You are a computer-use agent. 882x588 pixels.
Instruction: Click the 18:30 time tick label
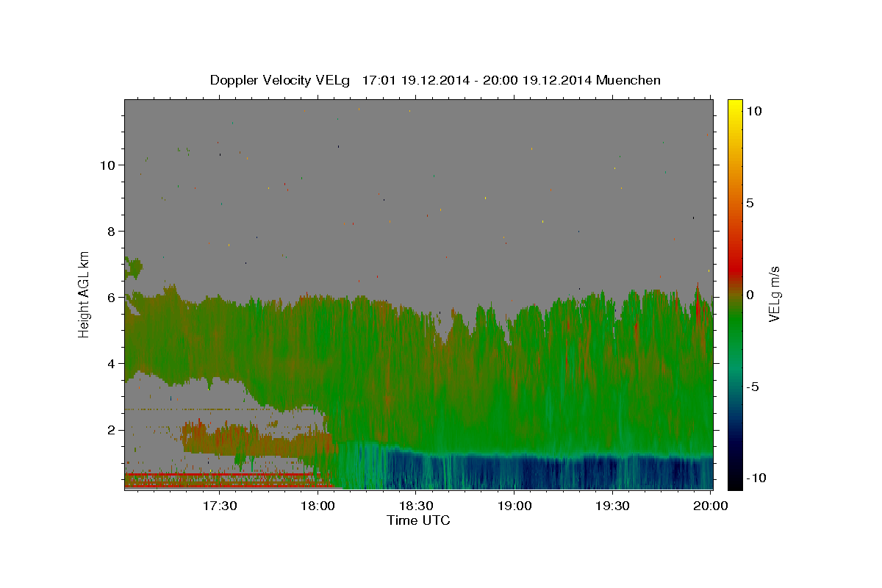(416, 506)
